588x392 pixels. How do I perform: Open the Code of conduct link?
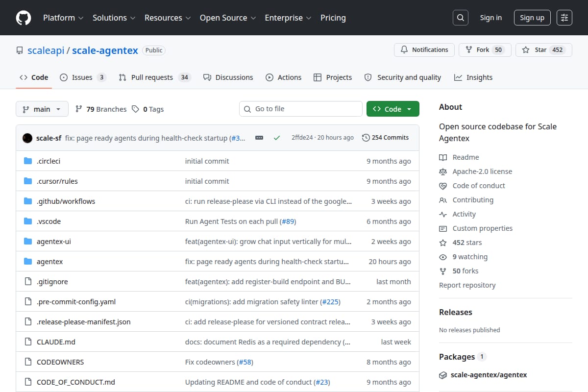(x=472, y=186)
